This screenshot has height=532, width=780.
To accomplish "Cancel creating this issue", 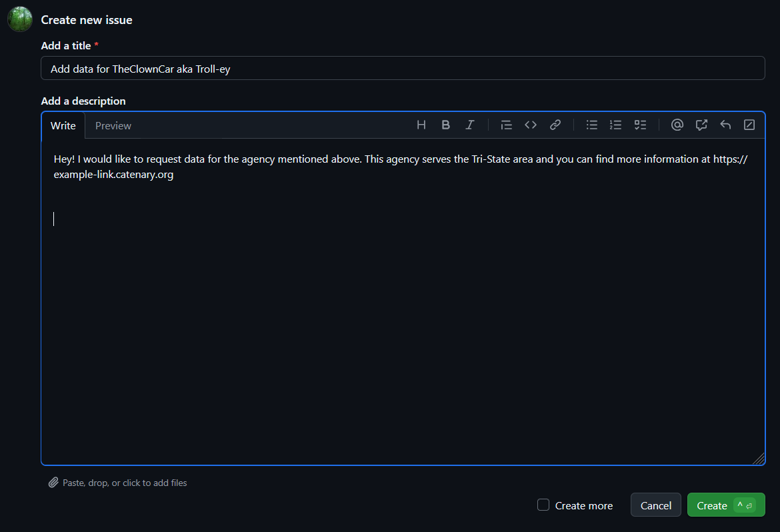I will (655, 505).
